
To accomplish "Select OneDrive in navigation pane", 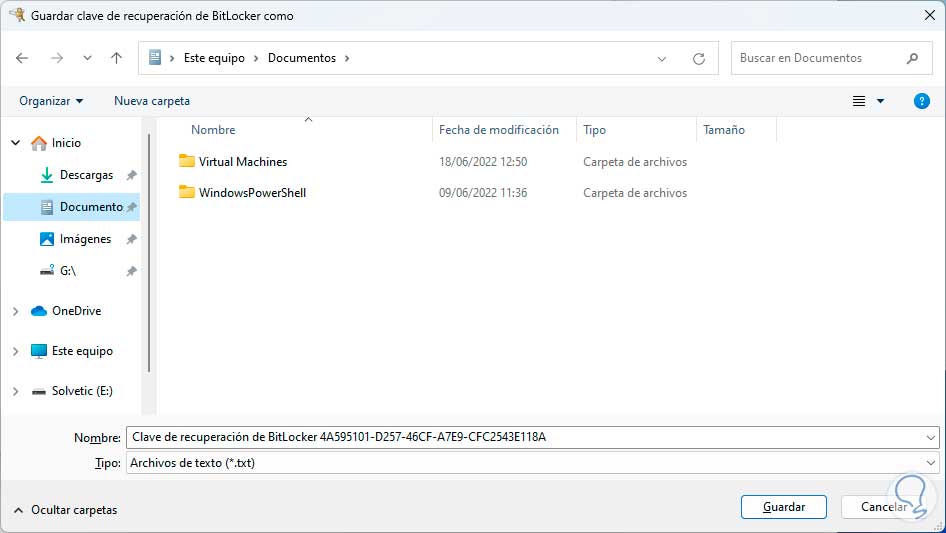I will pyautogui.click(x=77, y=311).
